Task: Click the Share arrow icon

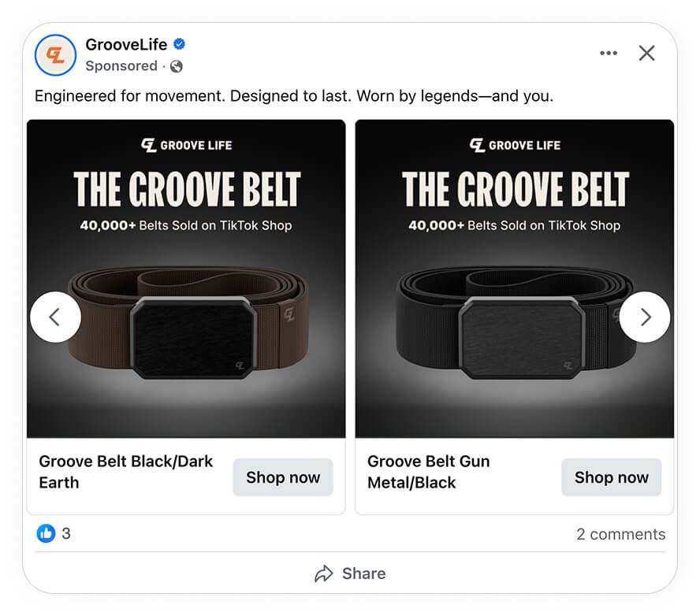Action: tap(326, 573)
